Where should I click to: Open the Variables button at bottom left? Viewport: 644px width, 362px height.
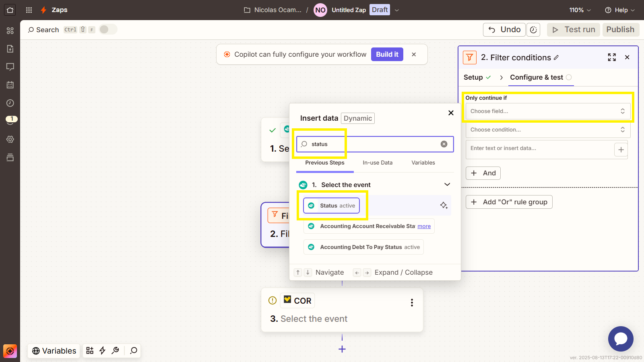coord(54,351)
